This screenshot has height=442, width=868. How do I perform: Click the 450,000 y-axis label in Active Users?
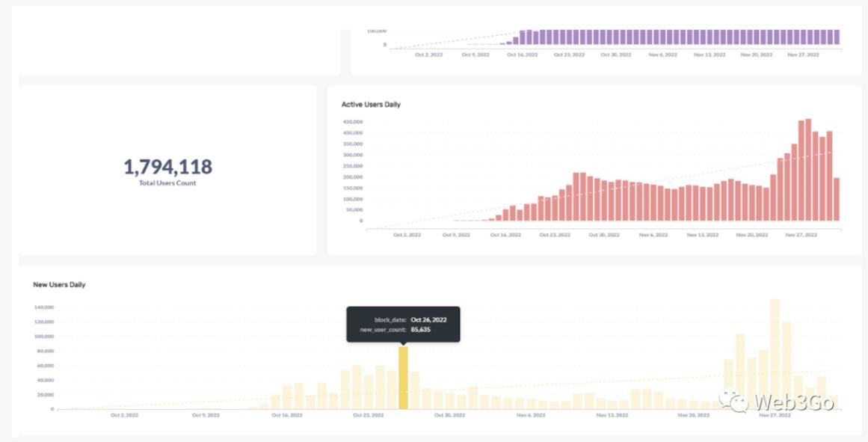coord(352,122)
